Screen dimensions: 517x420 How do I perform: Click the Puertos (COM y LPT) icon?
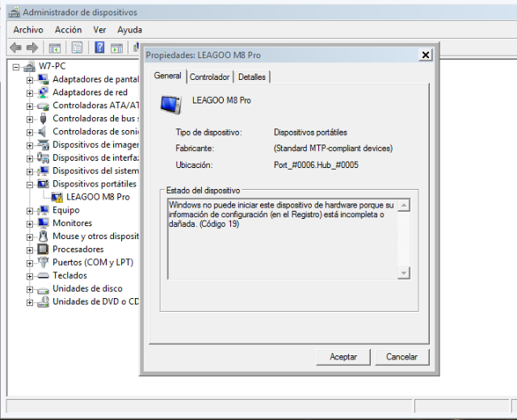(x=43, y=262)
